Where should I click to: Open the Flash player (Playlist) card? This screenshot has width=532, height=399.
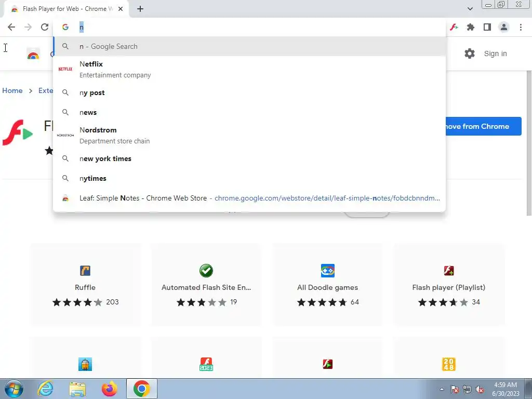coord(449,285)
